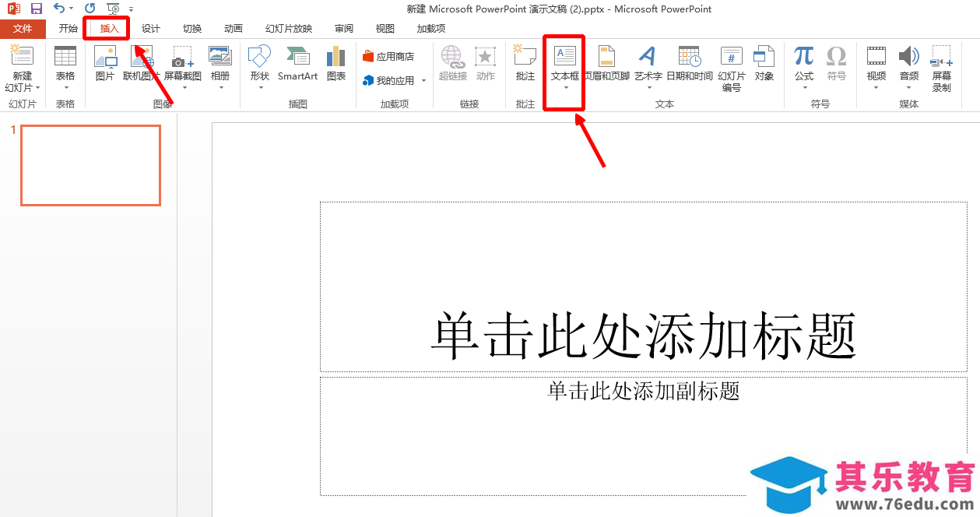Viewport: 980px width, 517px height.
Task: Expand the Video (视频) dropdown arrow
Action: pos(876,87)
